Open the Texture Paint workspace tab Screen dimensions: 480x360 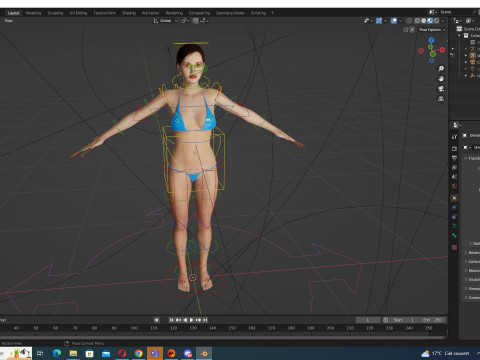coord(104,13)
